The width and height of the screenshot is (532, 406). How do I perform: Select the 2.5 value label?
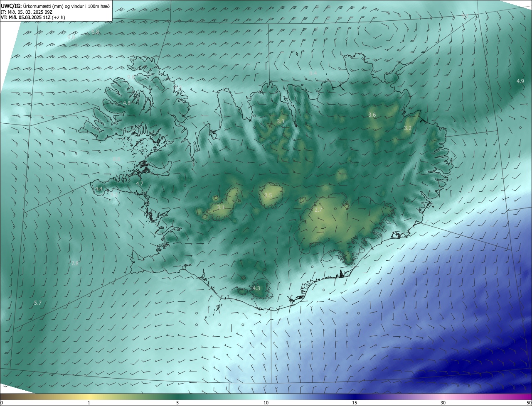[268, 196]
